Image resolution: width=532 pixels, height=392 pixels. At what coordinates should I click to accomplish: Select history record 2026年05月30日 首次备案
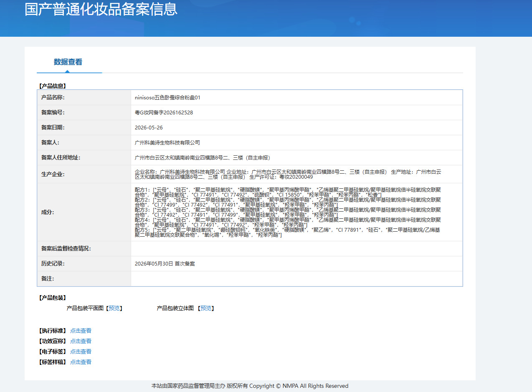[x=165, y=264]
